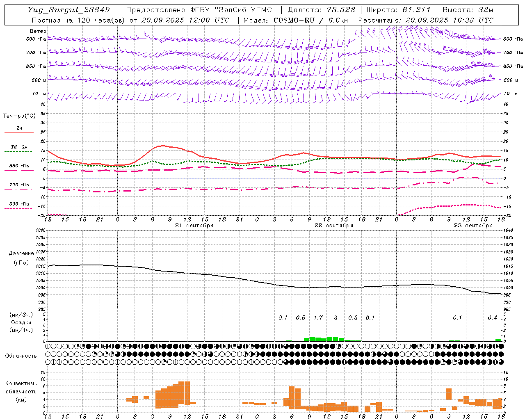The height and width of the screenshot is (420, 525).
Task: Click the '2' three-hour precipitation value
Action: point(336,317)
